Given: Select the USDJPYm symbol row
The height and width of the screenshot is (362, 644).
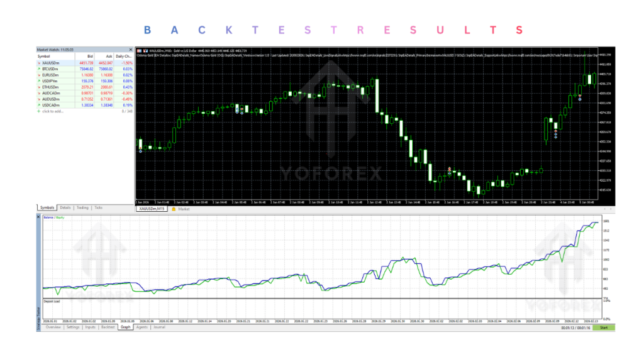Looking at the screenshot, I should coord(85,81).
